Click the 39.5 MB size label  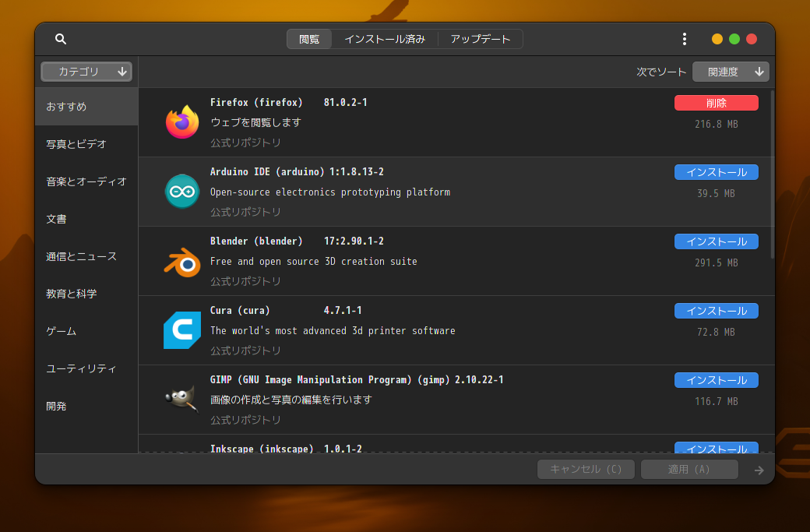(716, 193)
